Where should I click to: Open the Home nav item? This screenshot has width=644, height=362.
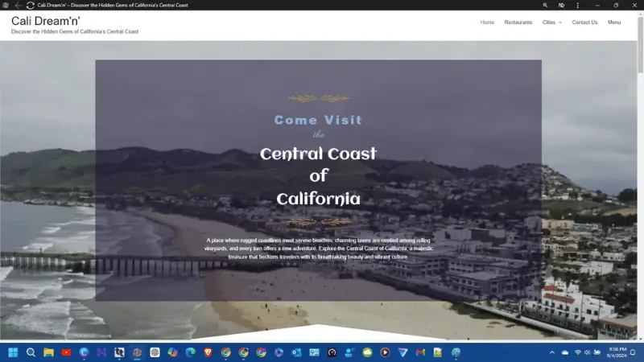(x=487, y=23)
